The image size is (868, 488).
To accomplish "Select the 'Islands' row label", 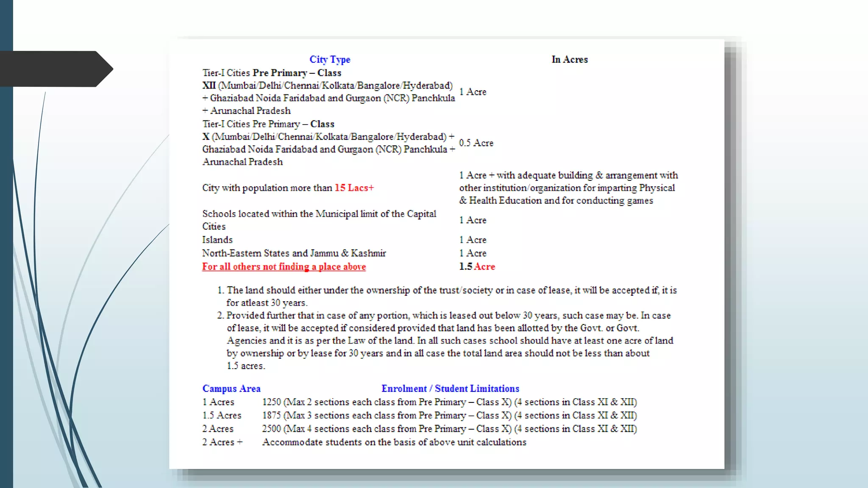I will pyautogui.click(x=217, y=240).
